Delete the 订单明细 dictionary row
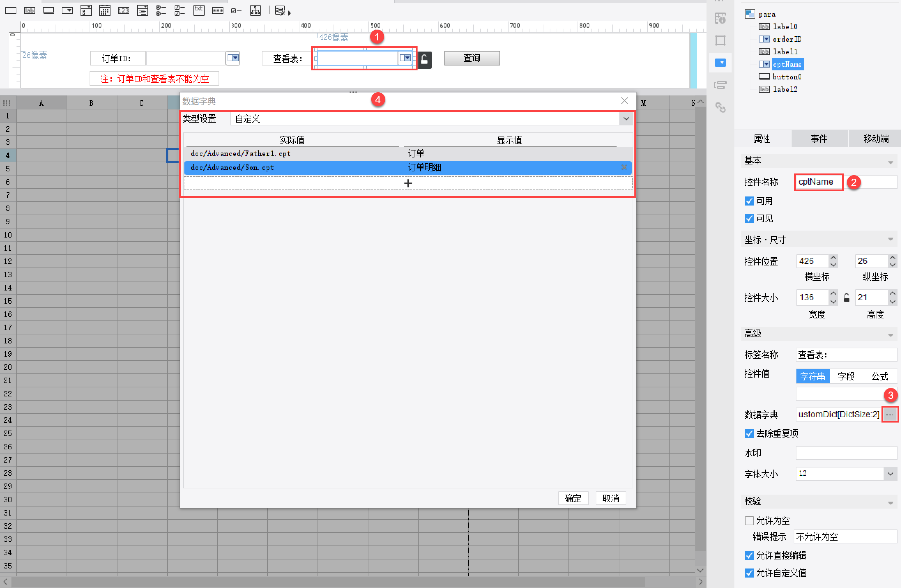Image resolution: width=901 pixels, height=588 pixels. click(624, 167)
